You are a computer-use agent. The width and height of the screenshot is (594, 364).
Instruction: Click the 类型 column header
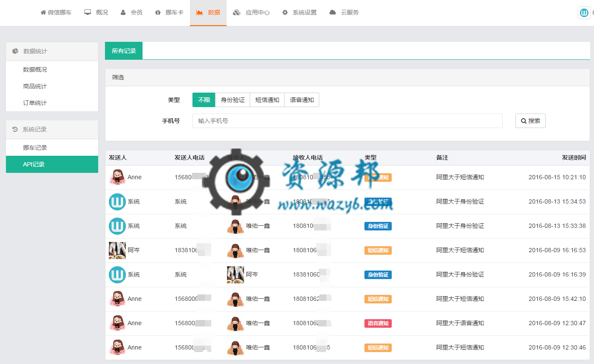pos(371,157)
